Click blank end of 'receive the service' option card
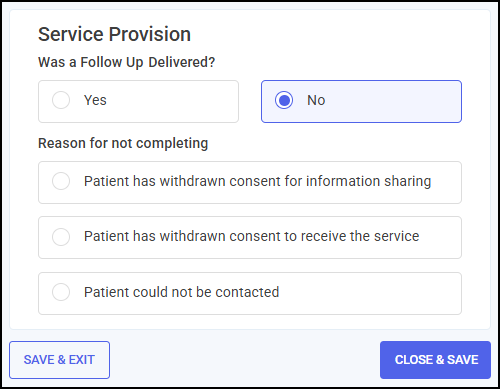 click(x=442, y=237)
